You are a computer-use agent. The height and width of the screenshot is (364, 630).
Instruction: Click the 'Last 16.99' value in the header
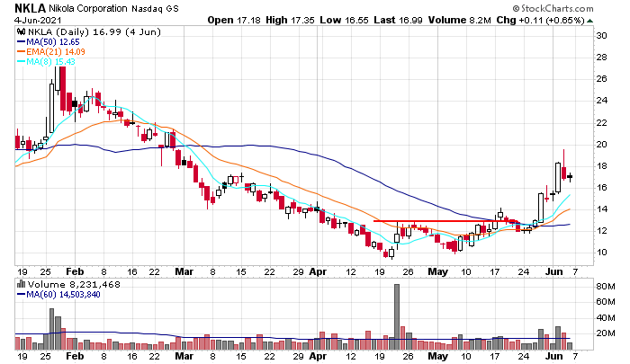pos(398,20)
